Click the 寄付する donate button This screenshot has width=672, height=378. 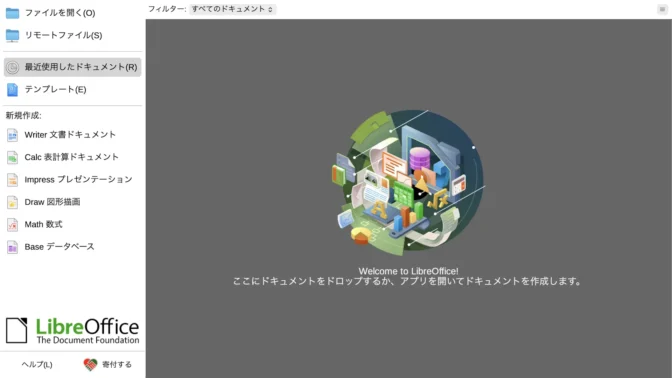108,365
